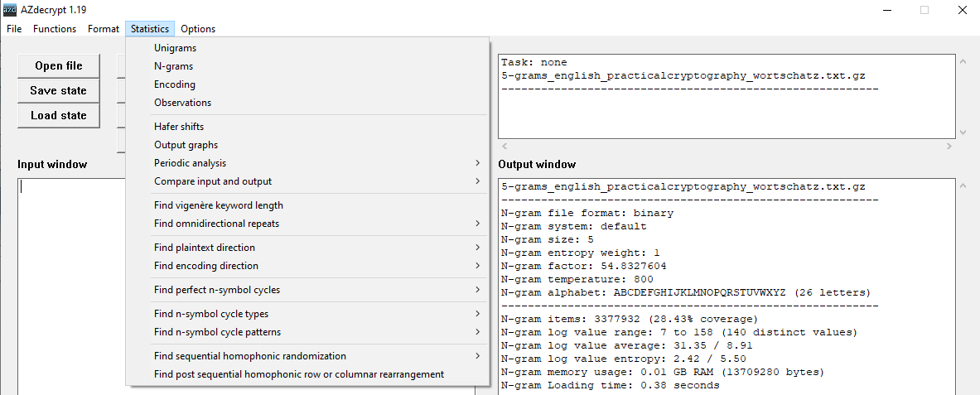980x395 pixels.
Task: Click the 'Task: none' line
Action: coord(534,62)
